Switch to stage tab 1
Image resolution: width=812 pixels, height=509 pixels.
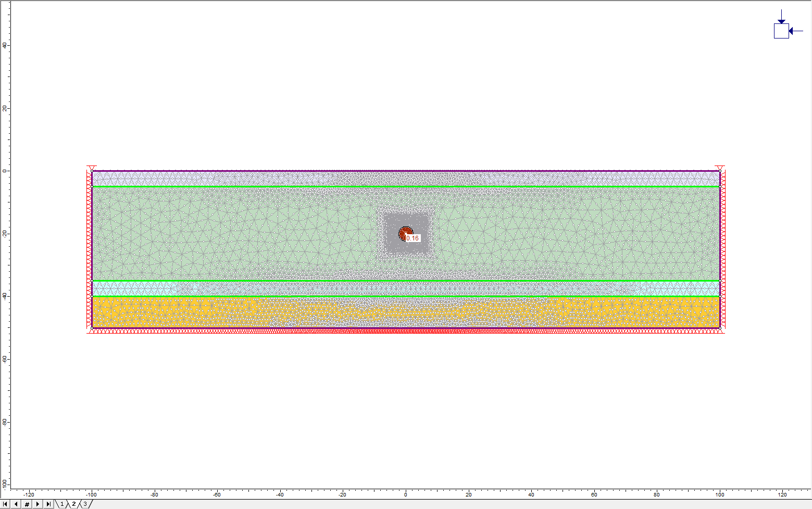(62, 504)
